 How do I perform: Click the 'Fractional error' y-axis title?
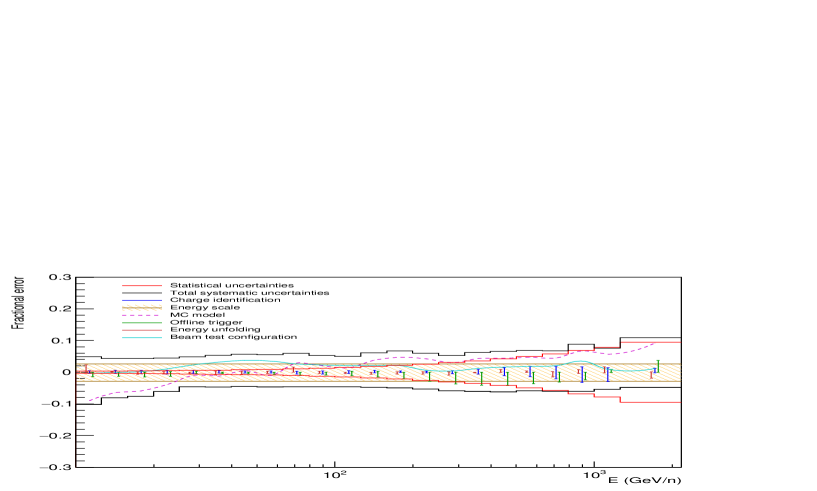click(18, 303)
